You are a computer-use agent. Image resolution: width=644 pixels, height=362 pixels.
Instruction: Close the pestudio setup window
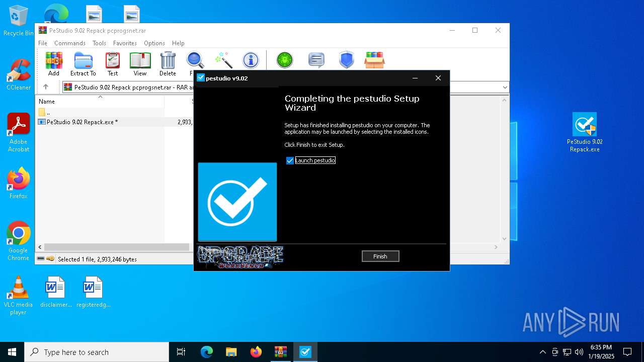pyautogui.click(x=438, y=78)
